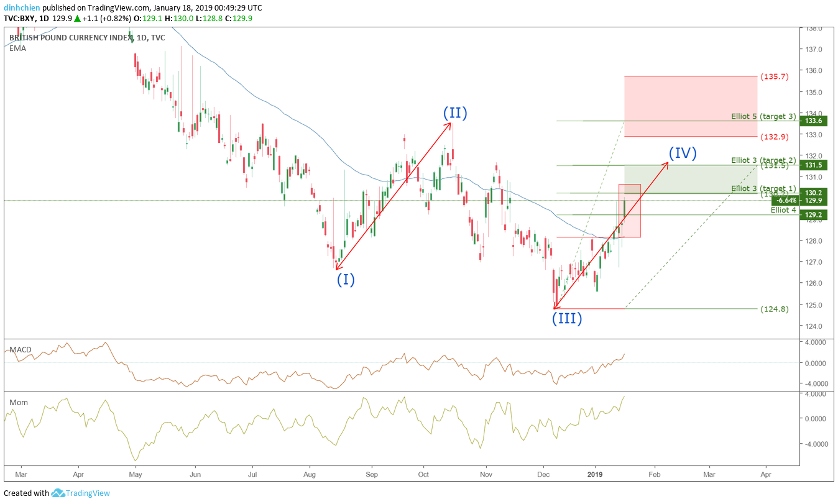Click the May label on time axis
The width and height of the screenshot is (838, 504).
(x=136, y=474)
